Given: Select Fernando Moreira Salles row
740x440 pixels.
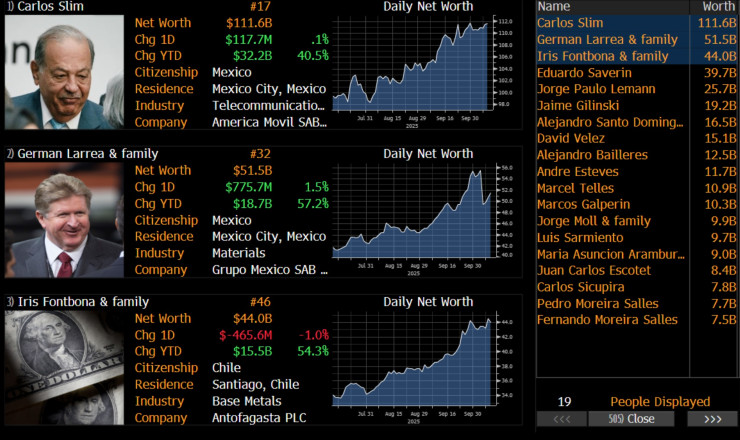Looking at the screenshot, I should [x=607, y=319].
